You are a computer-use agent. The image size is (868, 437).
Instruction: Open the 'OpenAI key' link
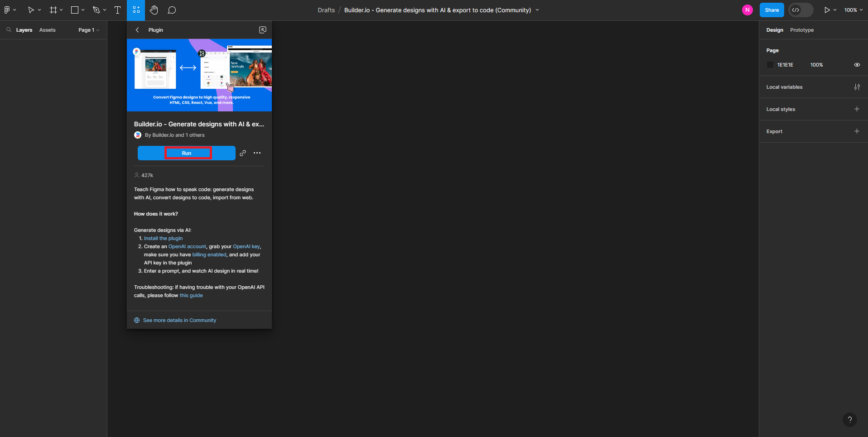(x=246, y=246)
